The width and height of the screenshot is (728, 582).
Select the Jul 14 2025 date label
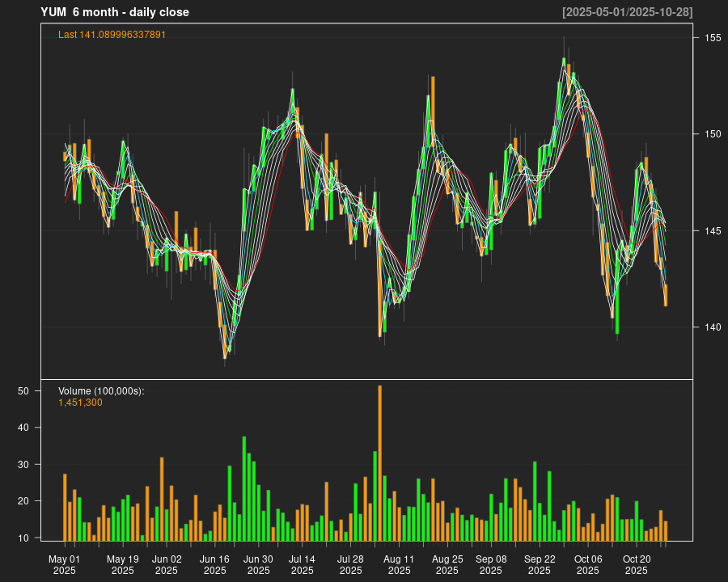[302, 564]
